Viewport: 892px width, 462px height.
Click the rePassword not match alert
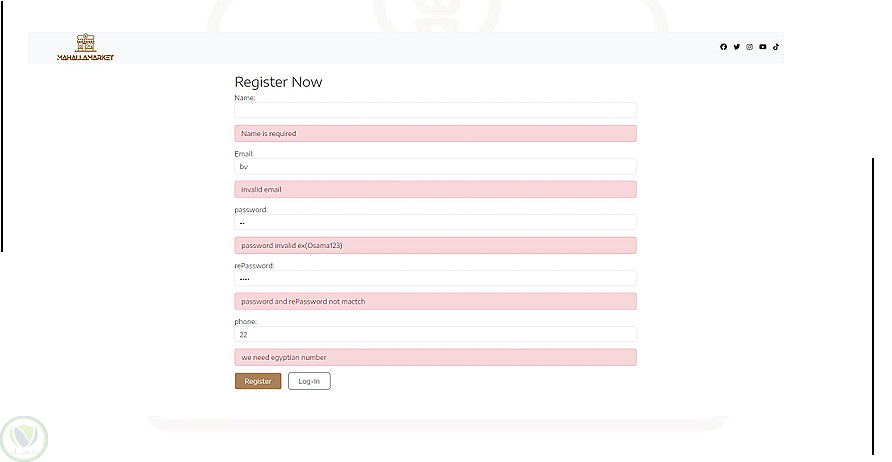435,301
